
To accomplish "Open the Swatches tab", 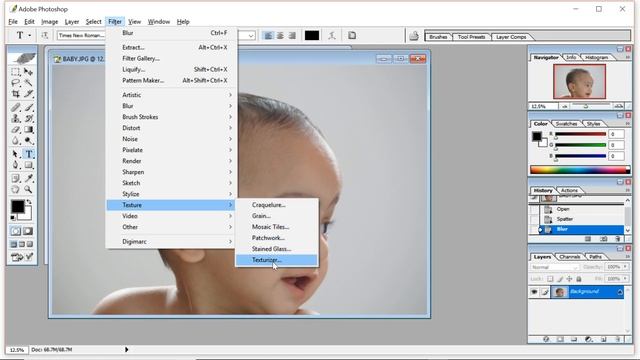I will click(x=567, y=124).
